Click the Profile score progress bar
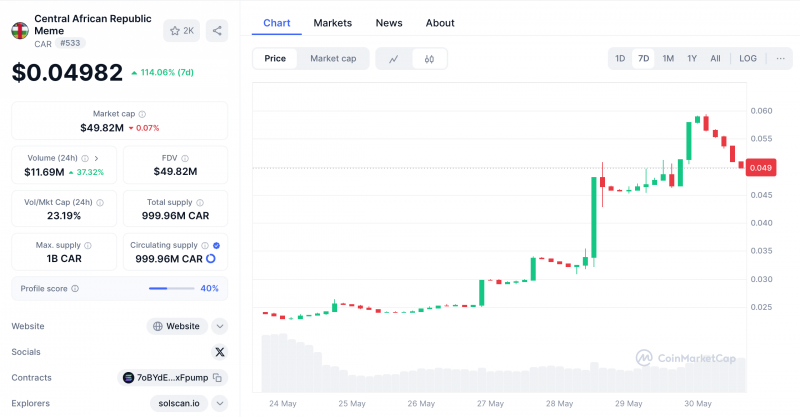800x417 pixels. pyautogui.click(x=171, y=288)
